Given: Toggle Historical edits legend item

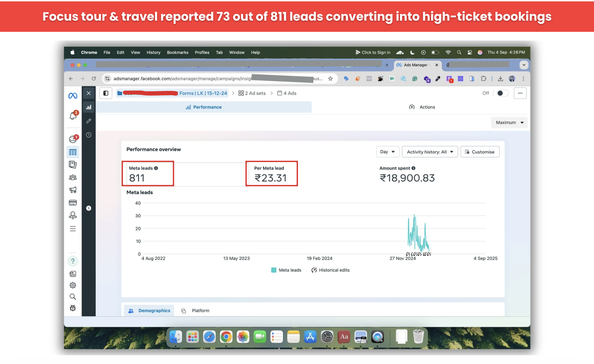Looking at the screenshot, I should click(x=330, y=270).
